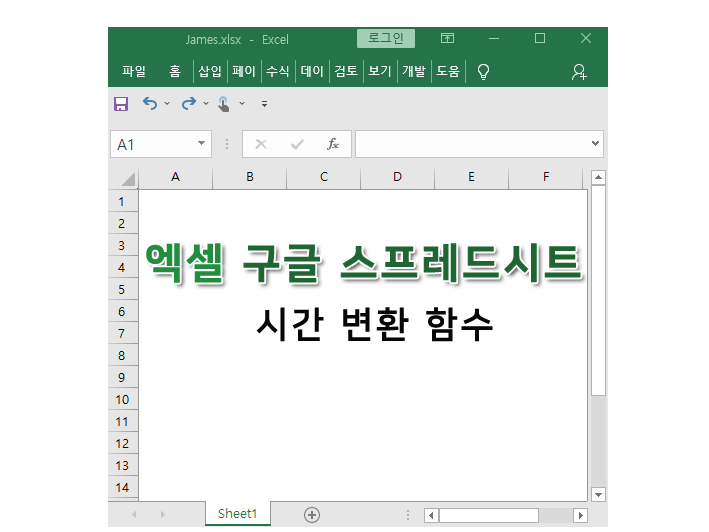Add a new sheet with plus icon
Viewport: 709px width, 532px height.
coord(312,515)
